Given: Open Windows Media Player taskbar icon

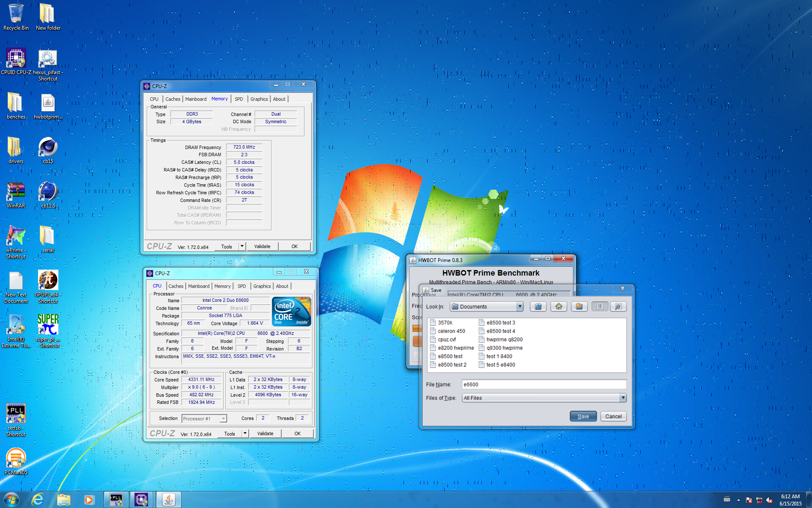Looking at the screenshot, I should [89, 500].
